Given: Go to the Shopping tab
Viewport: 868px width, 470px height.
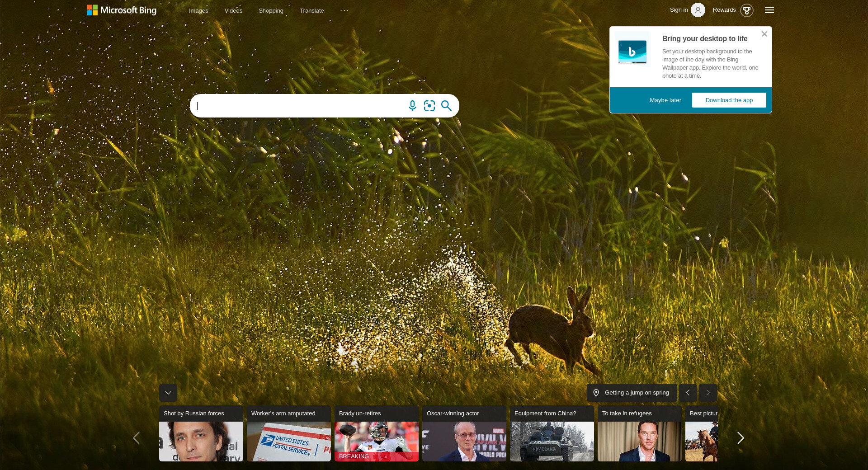Looking at the screenshot, I should tap(271, 10).
